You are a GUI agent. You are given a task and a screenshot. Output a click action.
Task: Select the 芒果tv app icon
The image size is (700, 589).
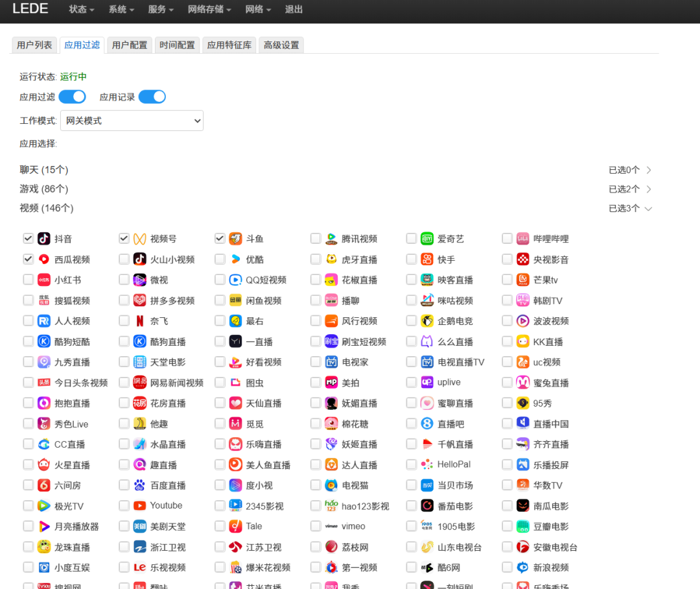pyautogui.click(x=523, y=279)
